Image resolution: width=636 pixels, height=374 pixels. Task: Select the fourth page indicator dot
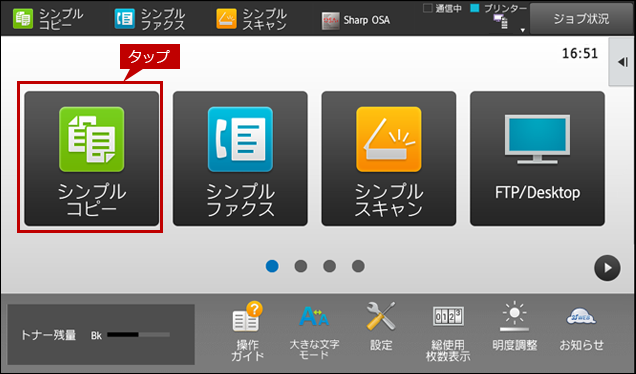358,266
